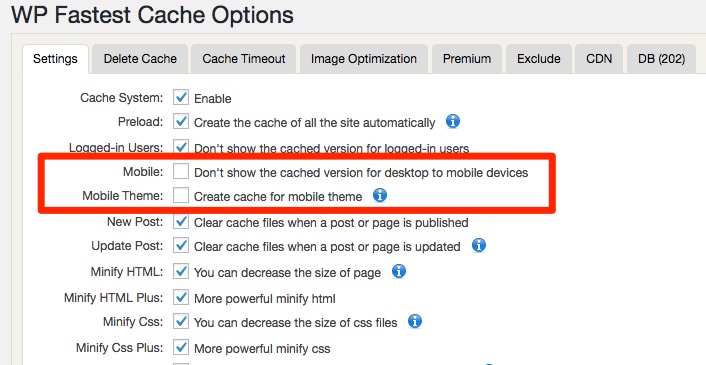Open the DB (202) tab
706x365 pixels.
click(x=661, y=59)
